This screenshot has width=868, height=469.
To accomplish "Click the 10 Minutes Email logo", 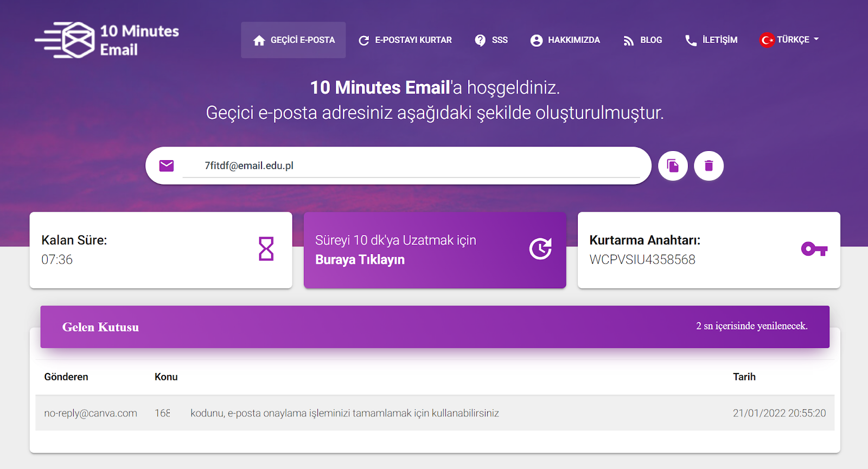I will (x=107, y=40).
